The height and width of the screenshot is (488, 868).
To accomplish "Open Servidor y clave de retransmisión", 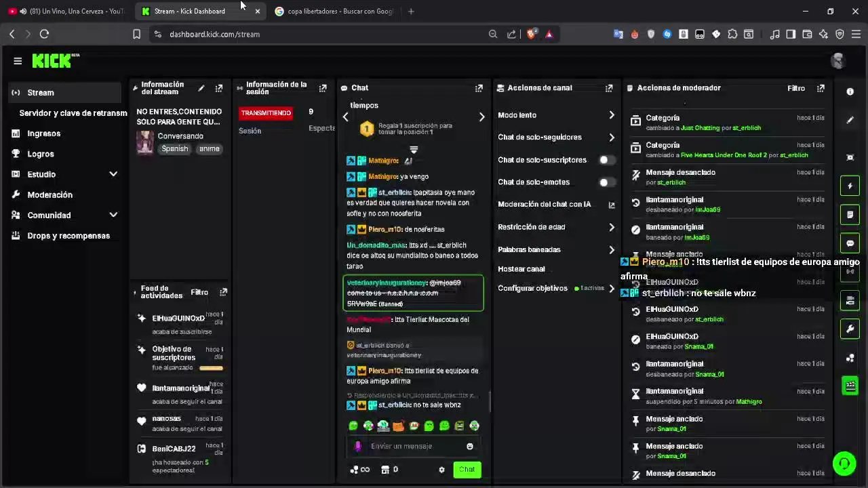I will pos(73,113).
